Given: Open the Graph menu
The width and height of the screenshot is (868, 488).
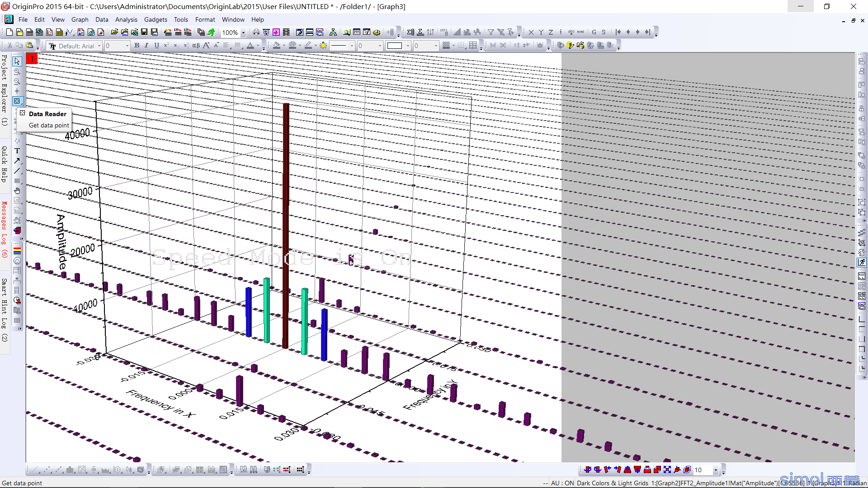Looking at the screenshot, I should 80,19.
